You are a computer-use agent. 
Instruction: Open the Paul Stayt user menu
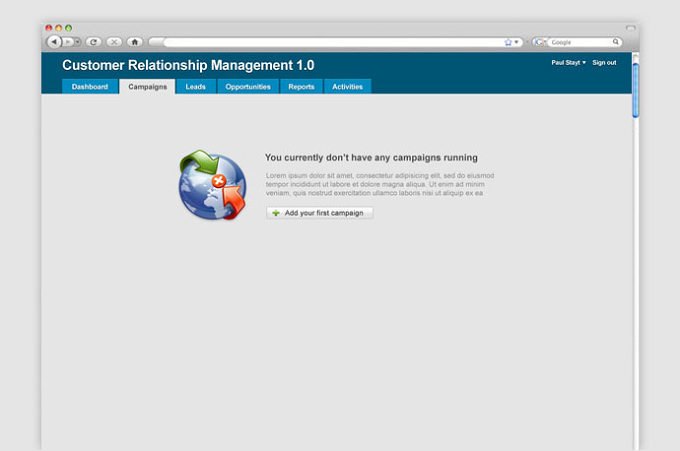point(569,62)
